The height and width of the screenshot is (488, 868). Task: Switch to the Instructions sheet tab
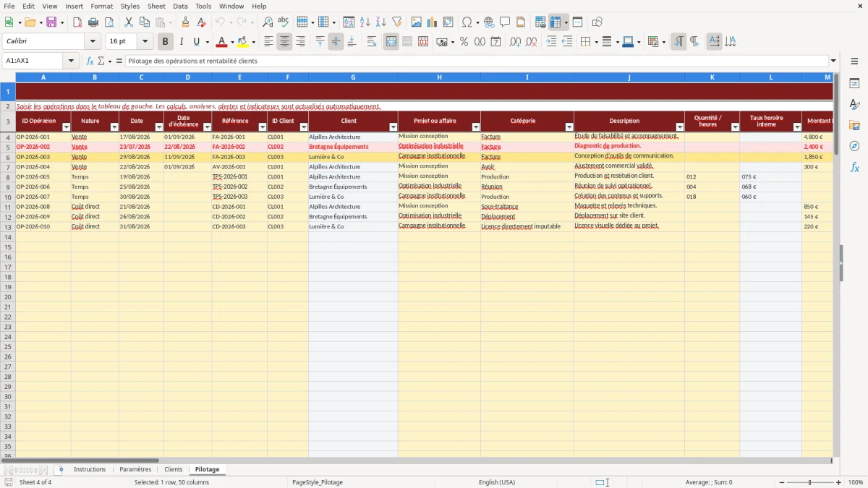pyautogui.click(x=90, y=469)
